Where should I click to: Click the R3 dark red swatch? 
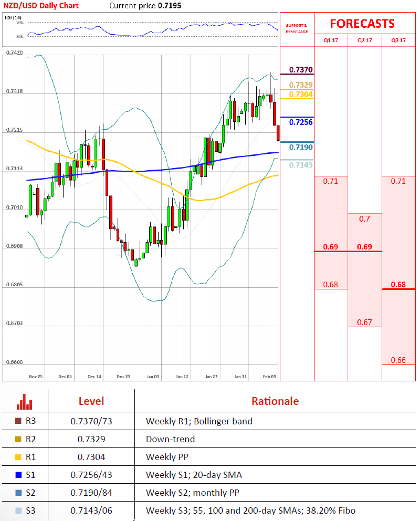point(18,421)
